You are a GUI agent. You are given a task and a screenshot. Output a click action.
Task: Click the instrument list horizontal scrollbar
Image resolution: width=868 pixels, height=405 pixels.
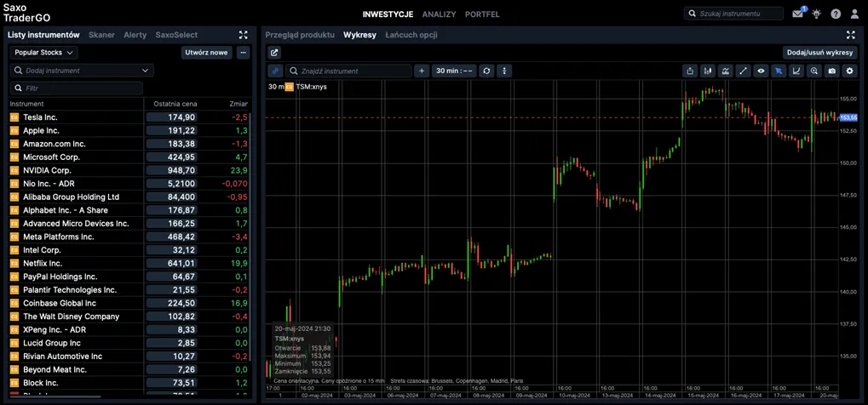55,396
